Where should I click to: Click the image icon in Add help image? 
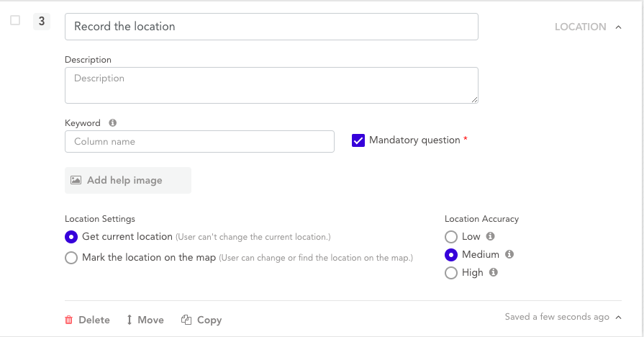76,180
